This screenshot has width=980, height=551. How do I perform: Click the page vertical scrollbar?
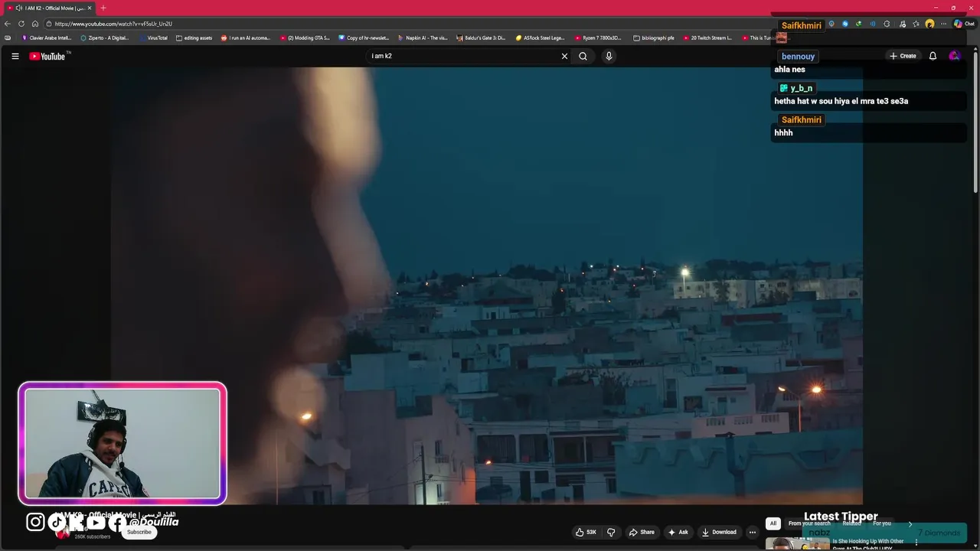(975, 122)
